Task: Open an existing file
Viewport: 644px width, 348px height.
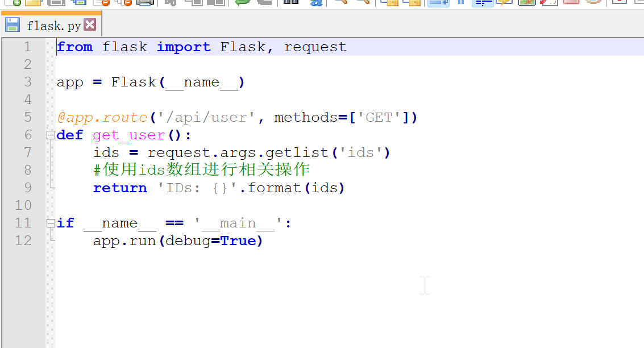Action: 33,3
